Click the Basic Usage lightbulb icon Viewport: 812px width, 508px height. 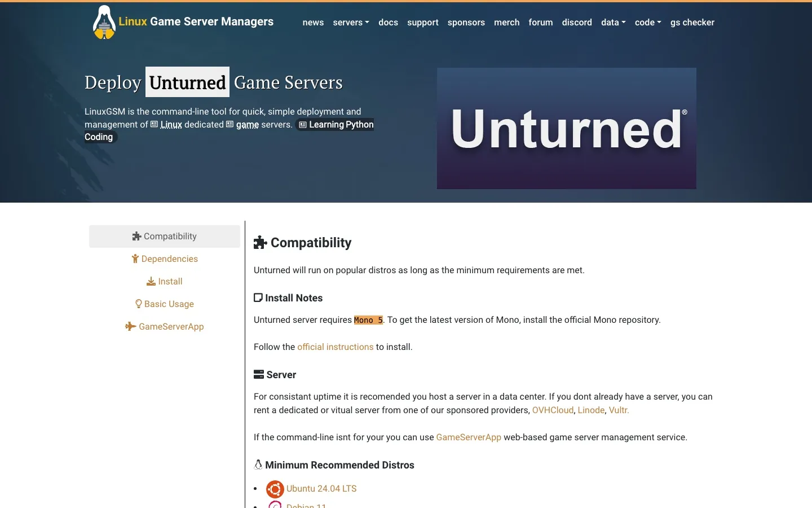[x=139, y=304]
